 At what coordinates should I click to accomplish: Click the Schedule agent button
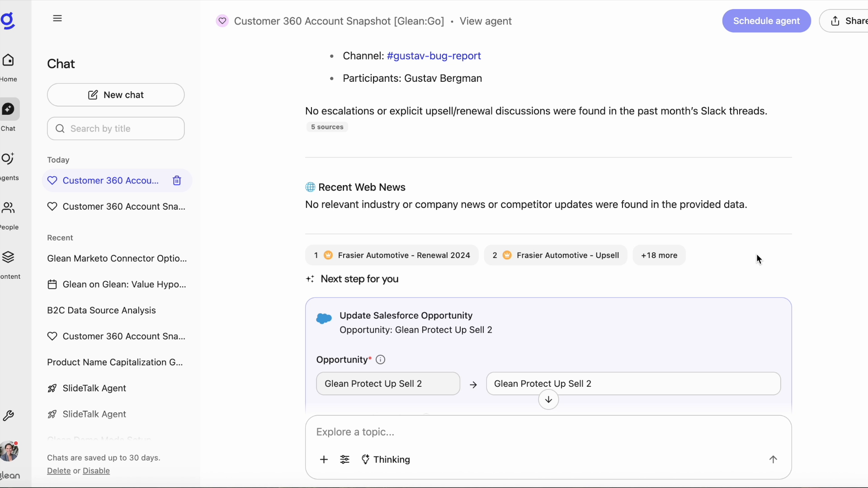pos(766,21)
